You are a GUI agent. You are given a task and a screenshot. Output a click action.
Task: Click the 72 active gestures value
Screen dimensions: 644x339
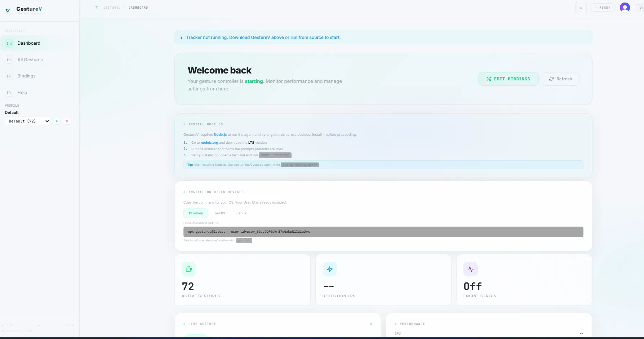pos(188,286)
